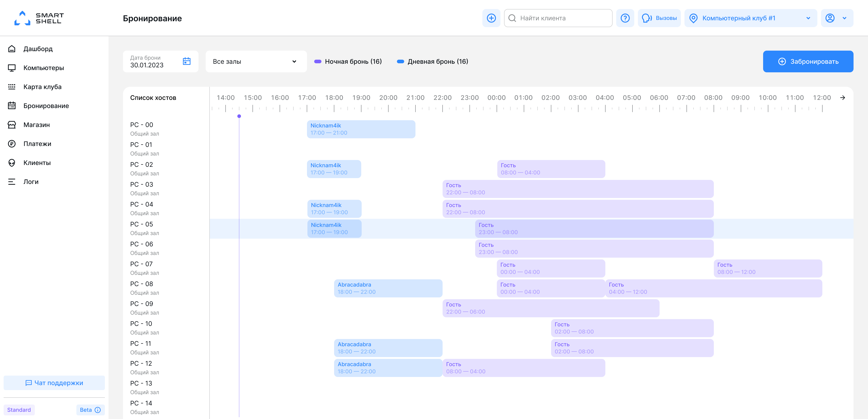Image resolution: width=868 pixels, height=419 pixels.
Task: Expand the Компьютерный клуб #1 dropdown arrow
Action: tap(808, 18)
